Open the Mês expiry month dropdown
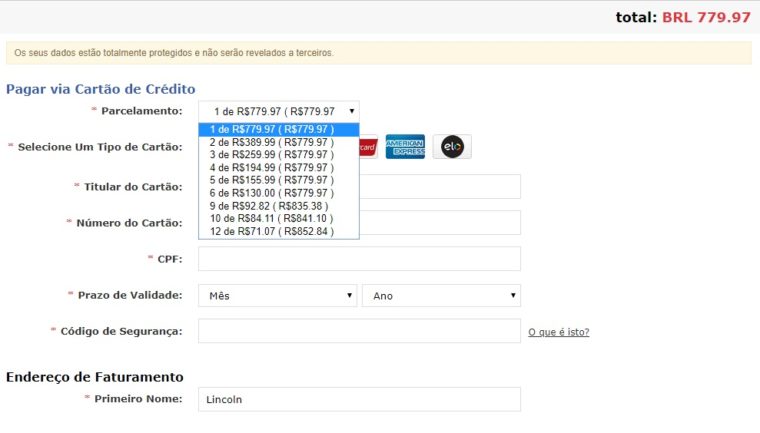Viewport: 760px width, 433px height. 277,295
